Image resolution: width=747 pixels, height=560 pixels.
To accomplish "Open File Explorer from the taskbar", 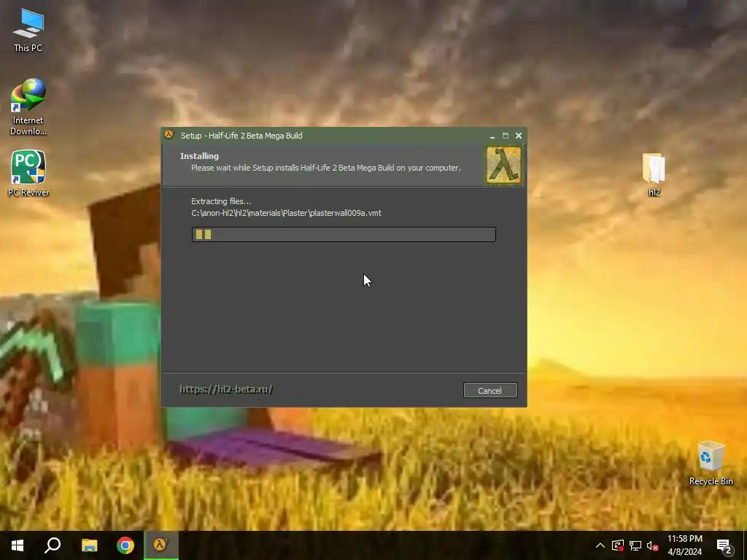I will [x=89, y=545].
